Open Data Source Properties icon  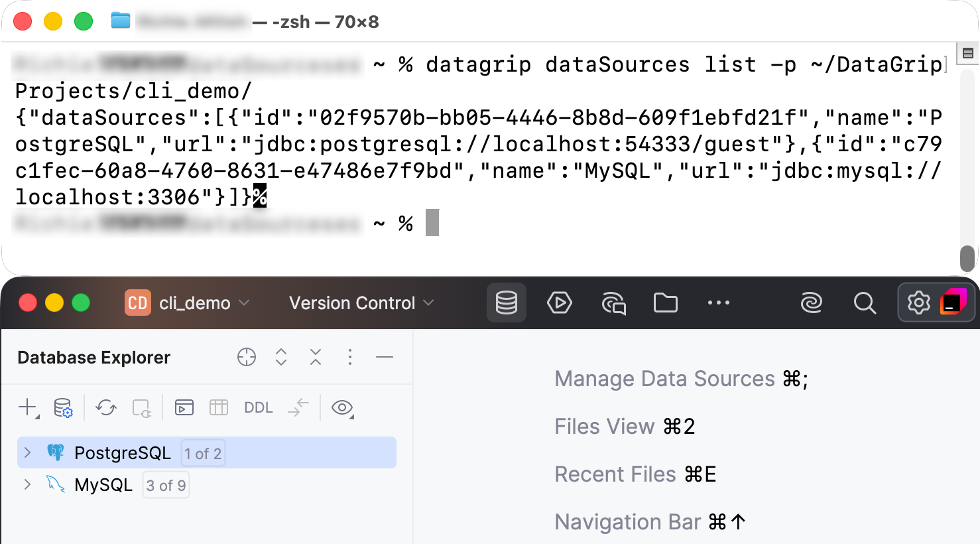click(x=63, y=407)
